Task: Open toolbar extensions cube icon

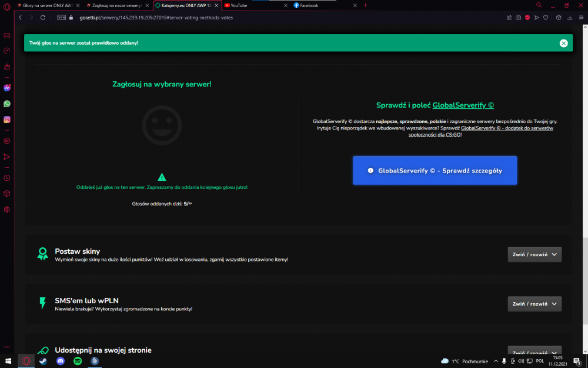Action: 559,18
